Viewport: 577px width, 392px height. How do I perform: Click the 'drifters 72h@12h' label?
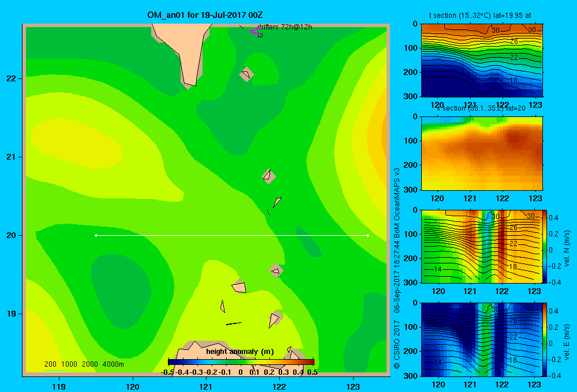click(284, 27)
